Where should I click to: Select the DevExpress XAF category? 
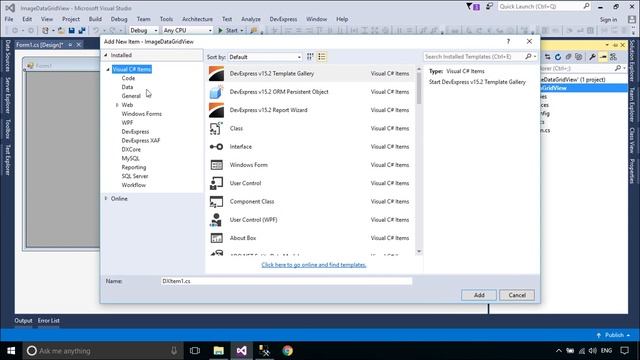pos(141,140)
